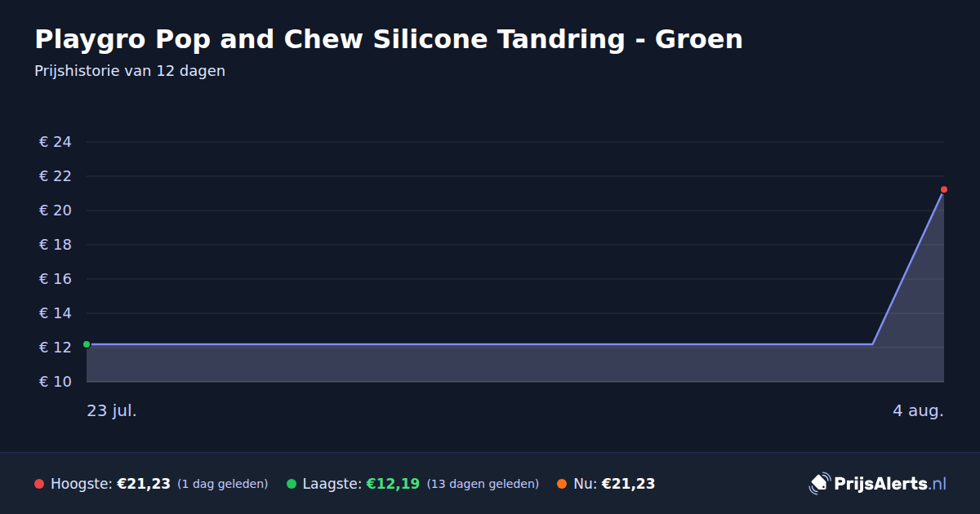Click the Prijshistorie van 12 dagen subtitle
Viewport: 980px width, 514px height.
click(130, 71)
